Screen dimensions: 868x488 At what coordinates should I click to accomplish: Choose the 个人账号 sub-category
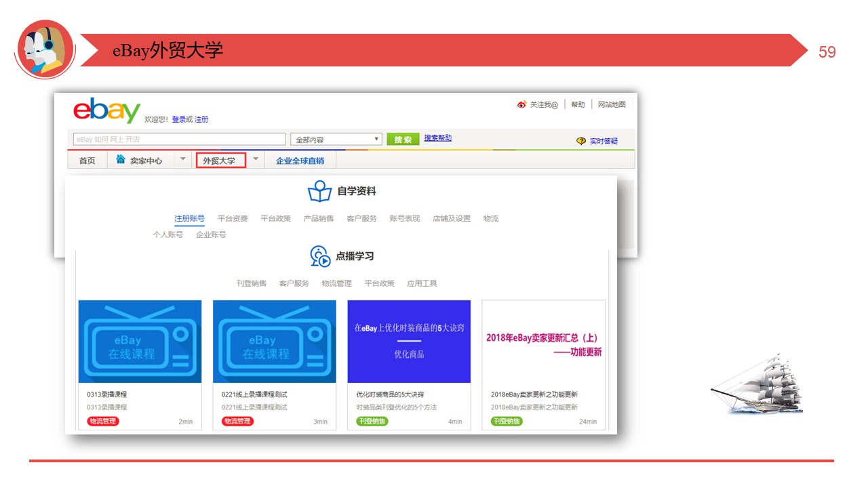pyautogui.click(x=168, y=235)
